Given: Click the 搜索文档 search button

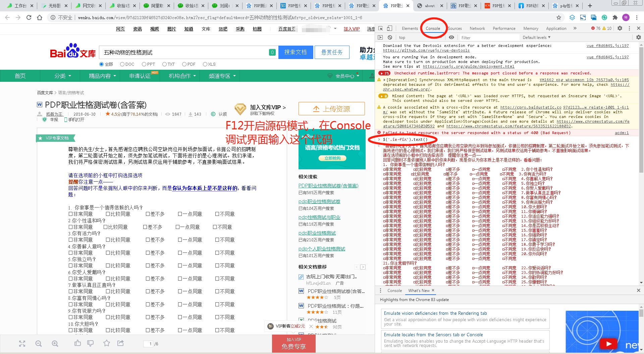Looking at the screenshot, I should click(x=296, y=52).
